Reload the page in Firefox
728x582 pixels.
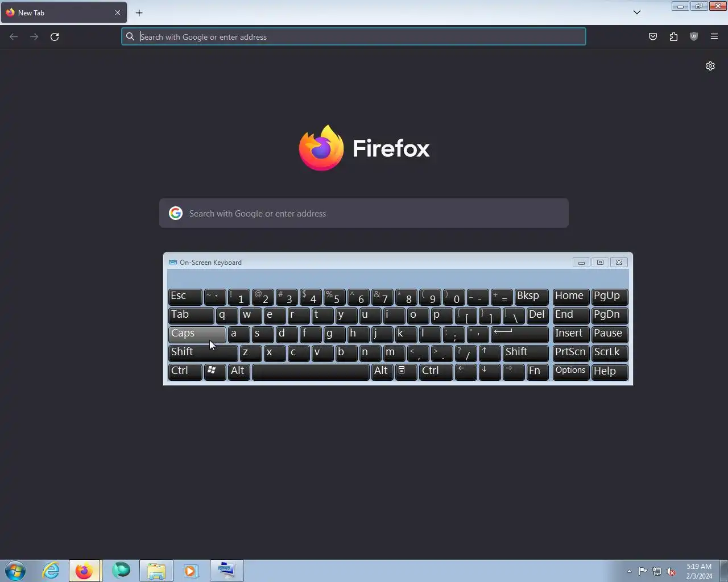click(x=55, y=37)
